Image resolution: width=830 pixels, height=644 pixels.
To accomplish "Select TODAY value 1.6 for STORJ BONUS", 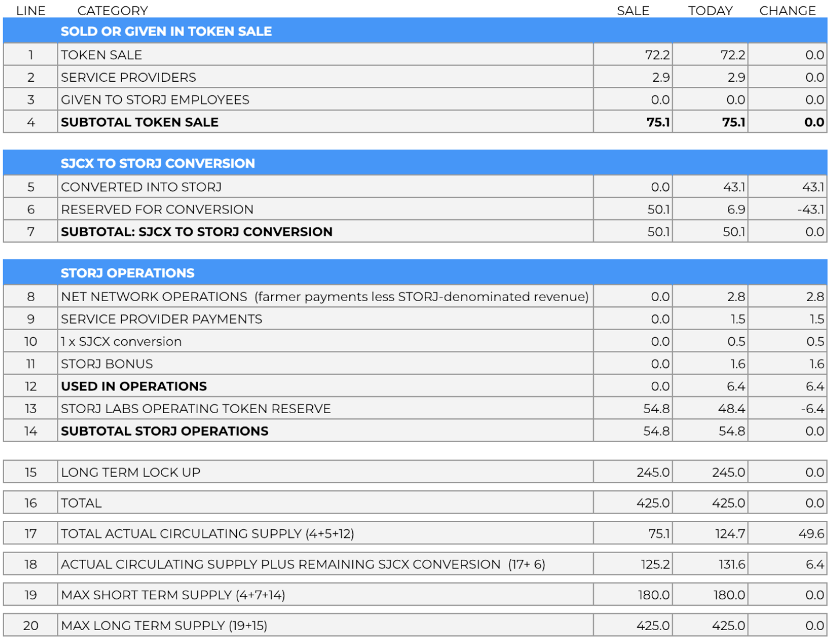I will (x=738, y=364).
